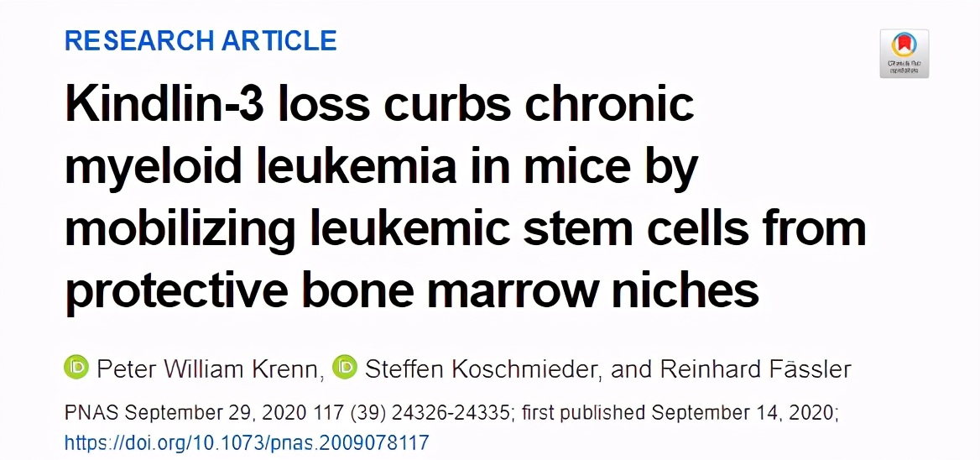Image resolution: width=980 pixels, height=460 pixels.
Task: Click the word "and" between author names
Action: click(x=628, y=369)
